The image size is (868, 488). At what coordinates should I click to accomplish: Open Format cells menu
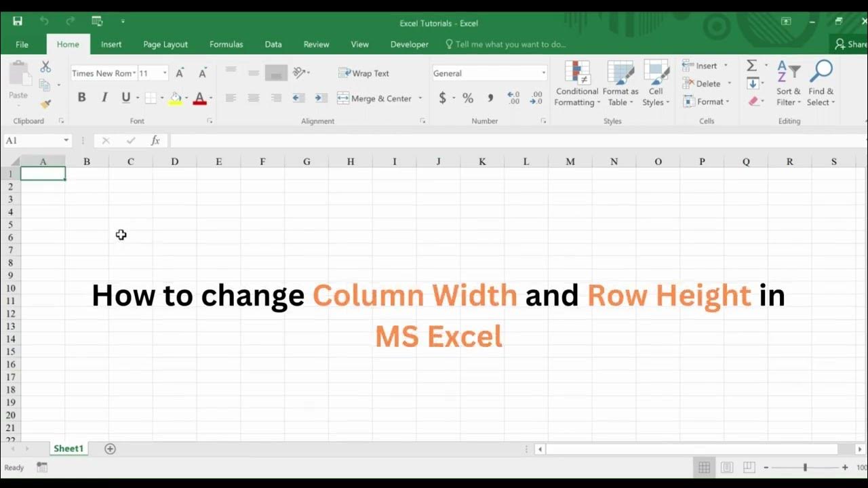[x=706, y=102]
